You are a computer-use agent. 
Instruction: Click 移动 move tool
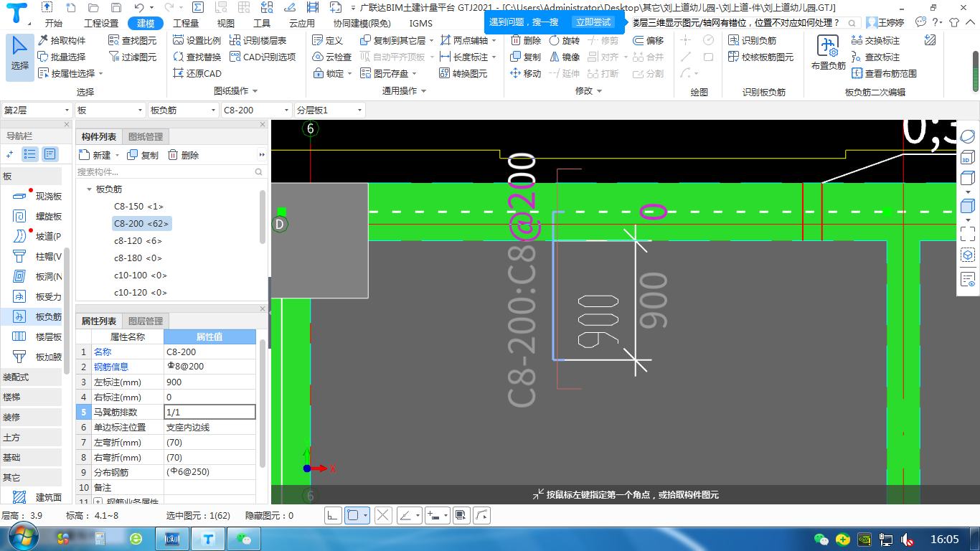[526, 73]
